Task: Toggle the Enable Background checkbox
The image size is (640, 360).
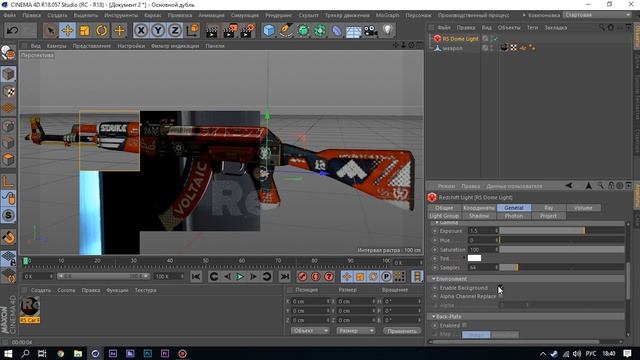Action: 500,288
